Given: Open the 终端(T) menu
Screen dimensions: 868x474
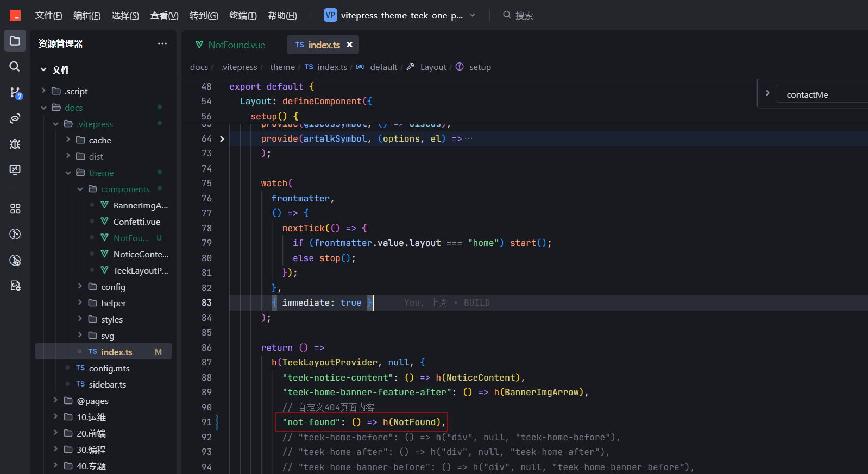Looking at the screenshot, I should pyautogui.click(x=243, y=15).
